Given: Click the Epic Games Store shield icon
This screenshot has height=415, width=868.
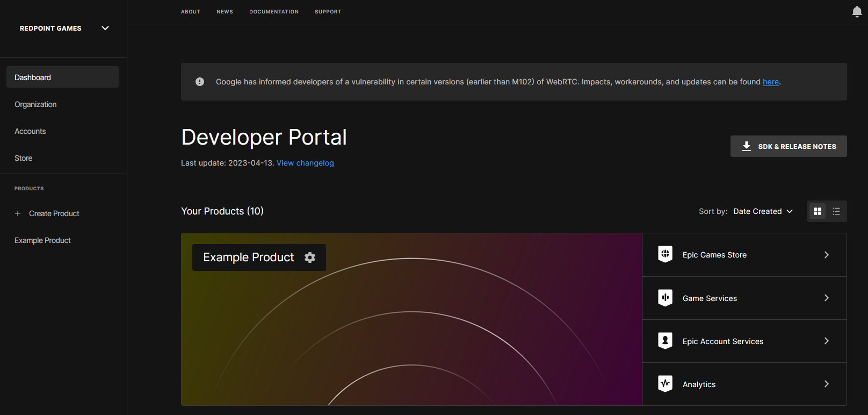Looking at the screenshot, I should (665, 254).
